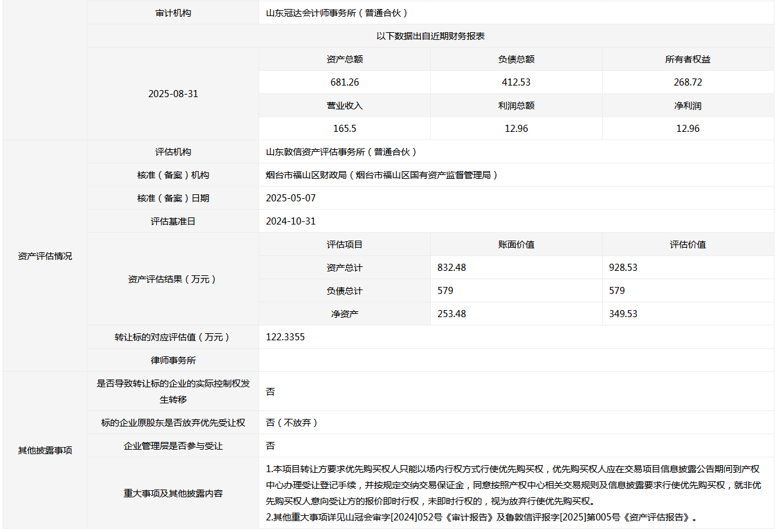Select the appraised total assets value 928.53
The height and width of the screenshot is (532, 777).
tap(623, 268)
